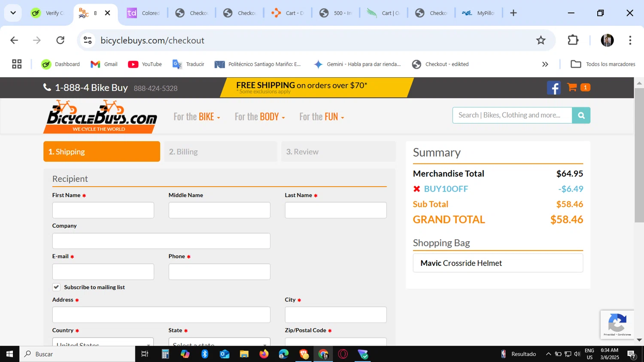Click the browser address bar URL

152,40
